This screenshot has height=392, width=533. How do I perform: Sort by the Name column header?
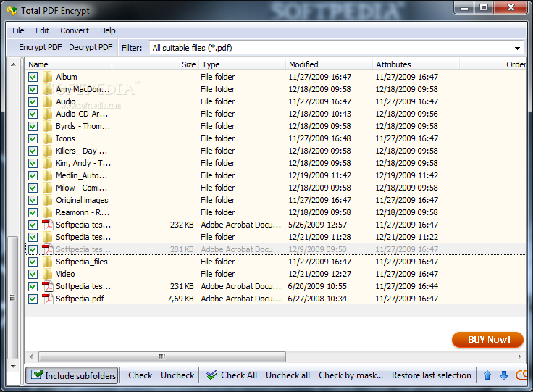pyautogui.click(x=68, y=64)
